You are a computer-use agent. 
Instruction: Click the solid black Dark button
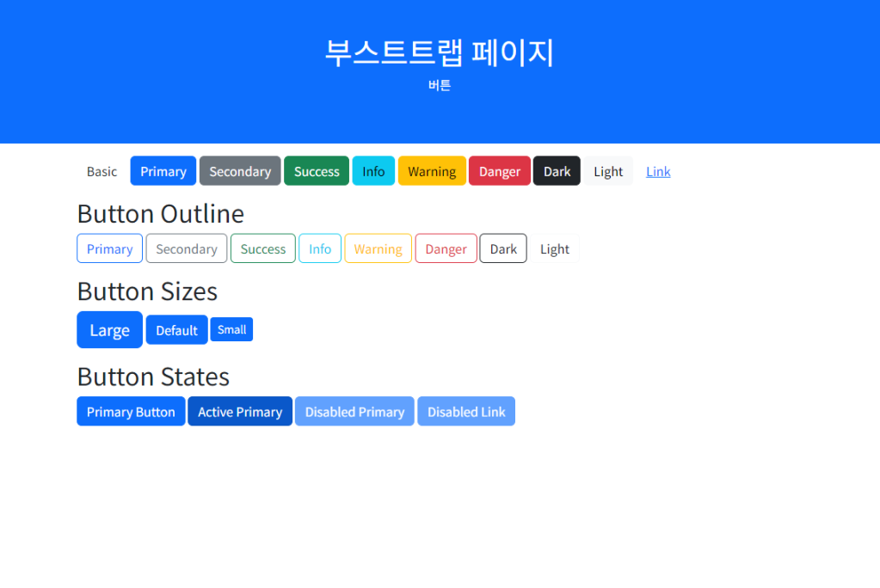tap(557, 171)
